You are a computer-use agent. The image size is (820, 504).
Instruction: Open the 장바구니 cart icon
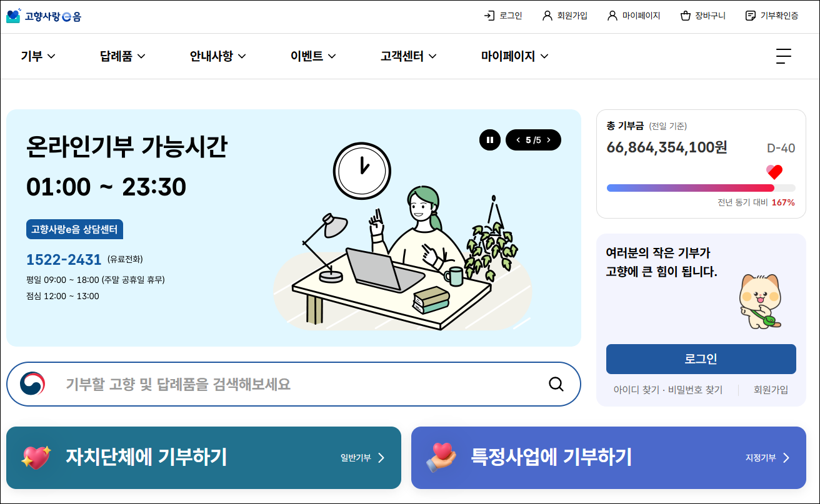[686, 16]
